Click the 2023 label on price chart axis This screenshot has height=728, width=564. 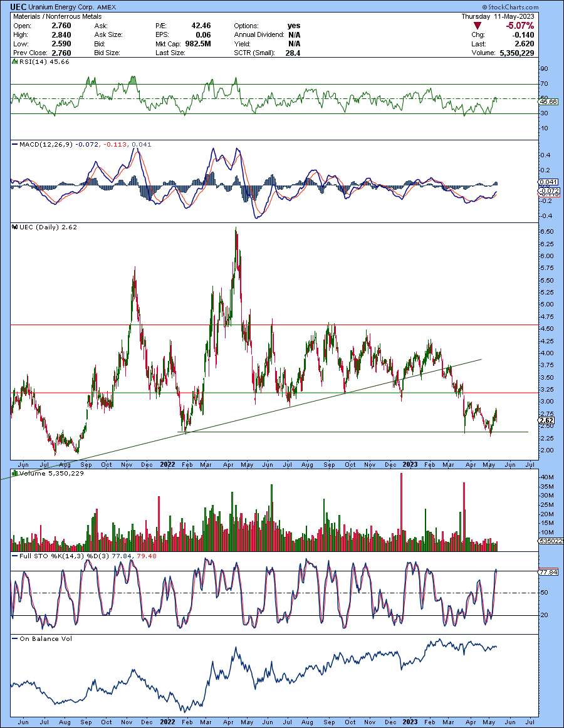(410, 464)
